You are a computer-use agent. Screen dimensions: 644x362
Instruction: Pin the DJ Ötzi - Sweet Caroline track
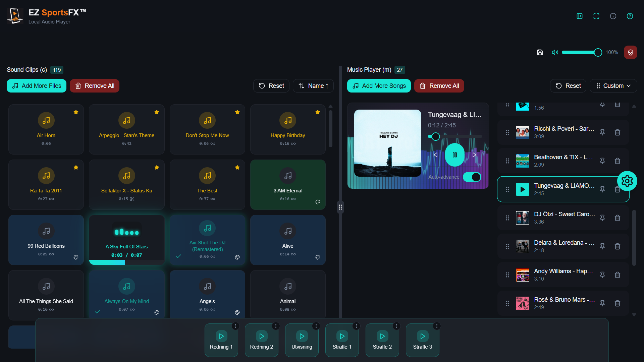click(x=602, y=218)
